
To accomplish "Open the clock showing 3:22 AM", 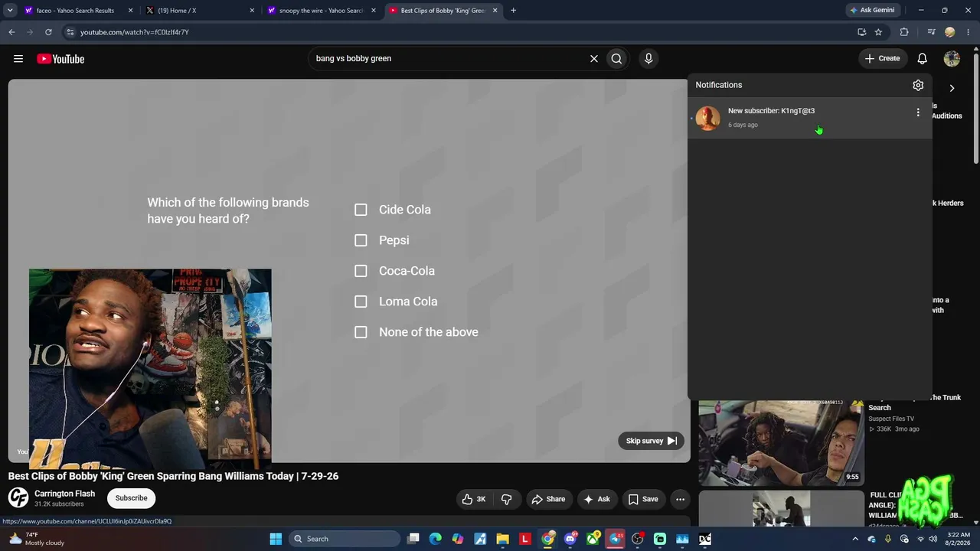I will [x=959, y=539].
